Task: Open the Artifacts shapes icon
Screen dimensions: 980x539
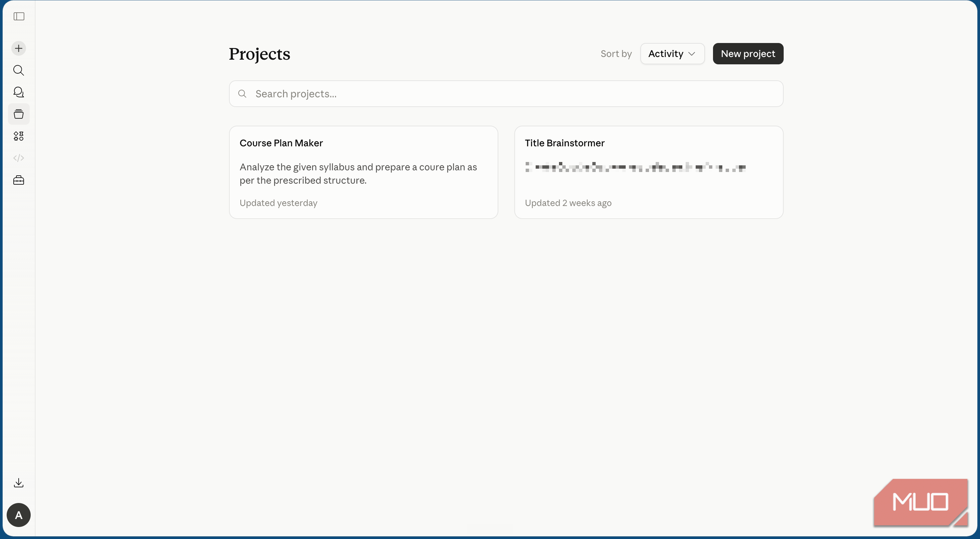Action: point(19,136)
